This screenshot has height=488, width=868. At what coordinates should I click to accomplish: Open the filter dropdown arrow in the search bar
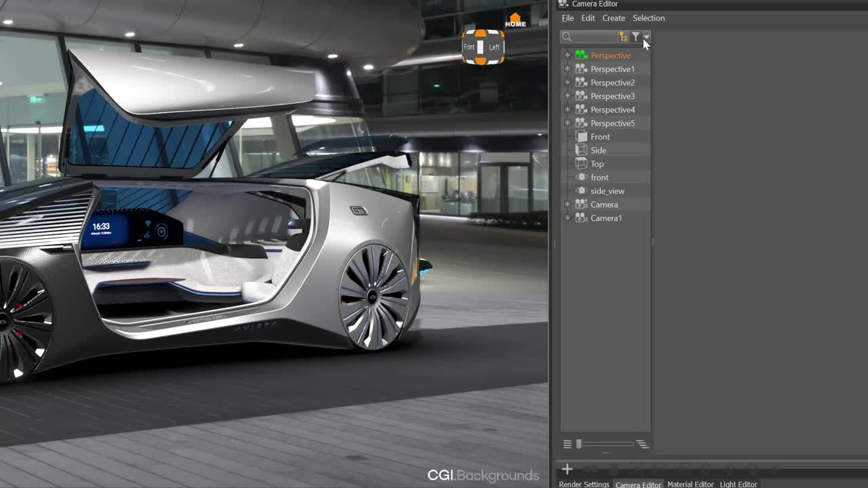pyautogui.click(x=646, y=37)
